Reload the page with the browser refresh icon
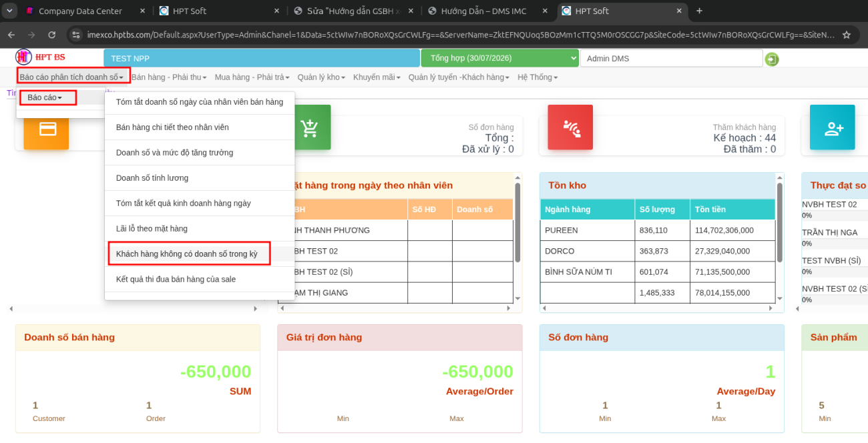This screenshot has height=443, width=868. 52,35
